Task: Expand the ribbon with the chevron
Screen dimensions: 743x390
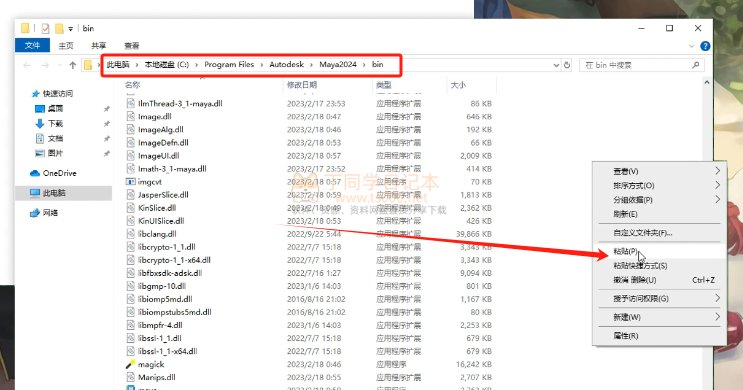Action: pyautogui.click(x=691, y=46)
